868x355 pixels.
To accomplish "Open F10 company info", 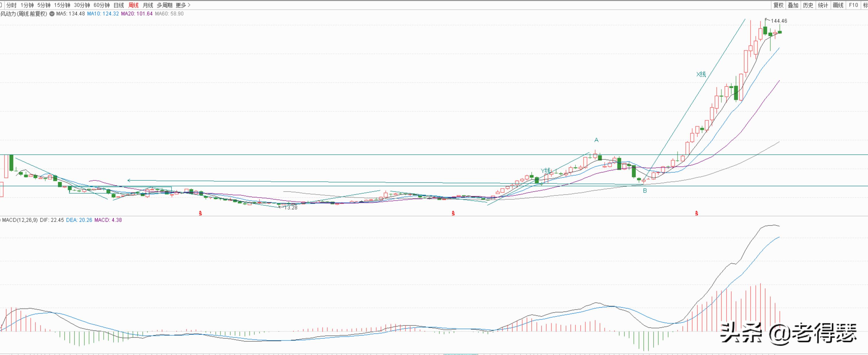I will pyautogui.click(x=853, y=5).
